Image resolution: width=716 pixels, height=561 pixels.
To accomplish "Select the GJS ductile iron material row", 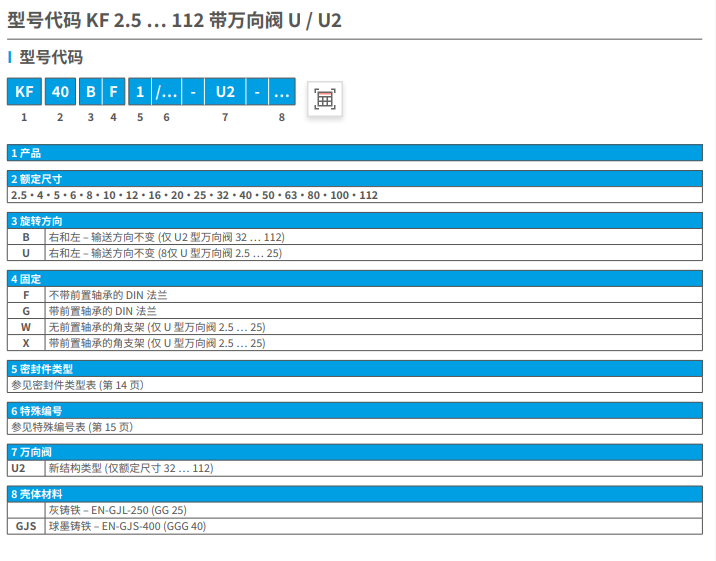I will [126, 525].
